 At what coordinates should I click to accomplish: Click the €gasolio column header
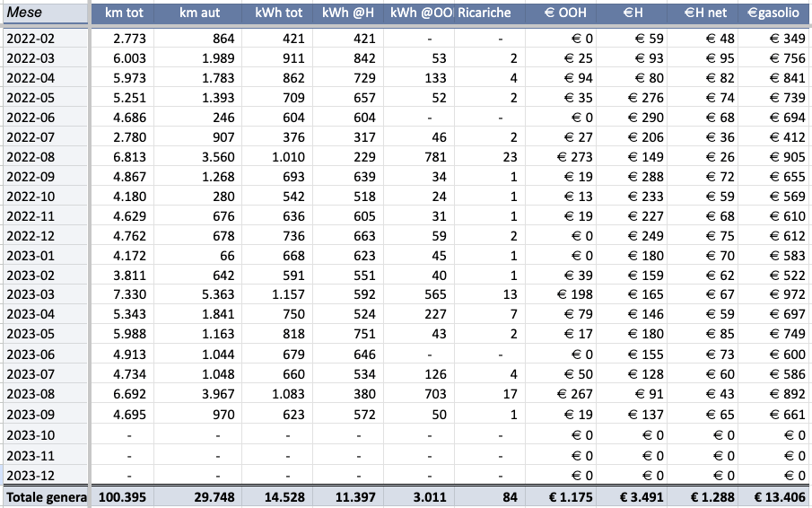773,13
